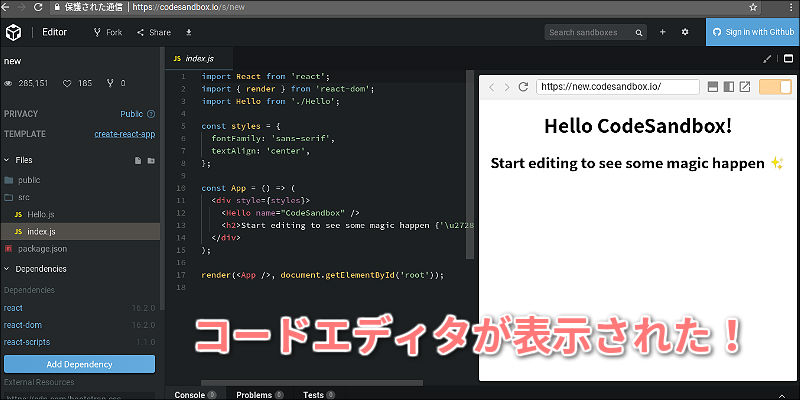Bookmark the page with the star icon
This screenshot has width=800, height=400.
[x=753, y=7]
